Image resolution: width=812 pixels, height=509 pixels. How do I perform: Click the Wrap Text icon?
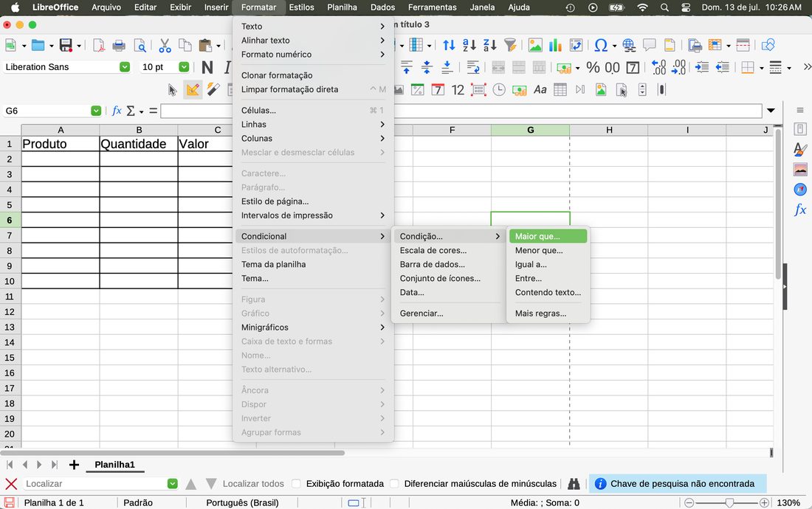[472, 67]
